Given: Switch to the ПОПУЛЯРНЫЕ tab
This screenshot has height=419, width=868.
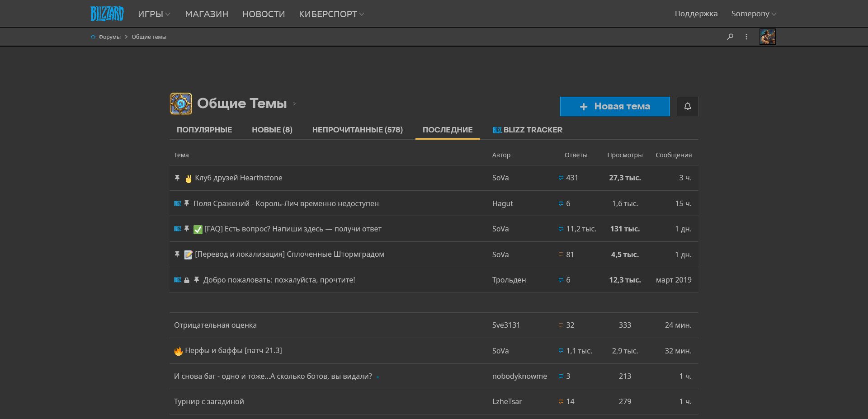Looking at the screenshot, I should [204, 130].
